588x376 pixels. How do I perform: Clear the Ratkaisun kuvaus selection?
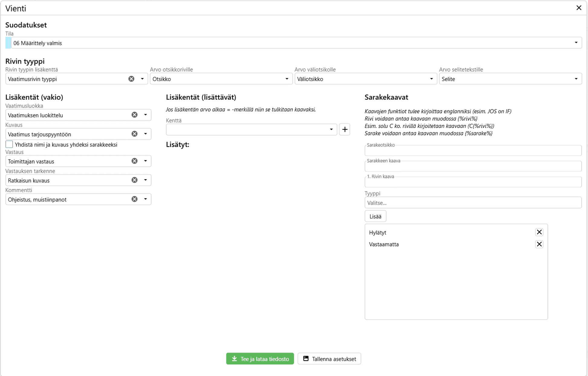point(135,180)
